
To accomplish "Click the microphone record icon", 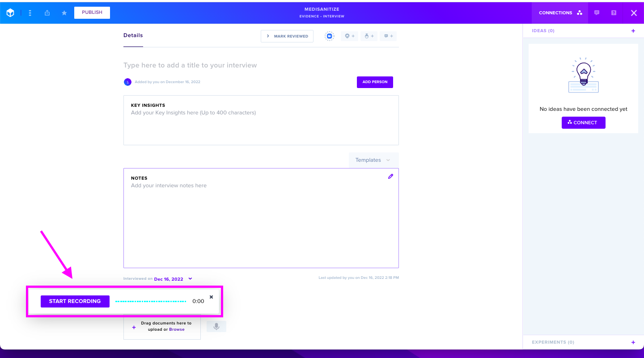I will [216, 327].
